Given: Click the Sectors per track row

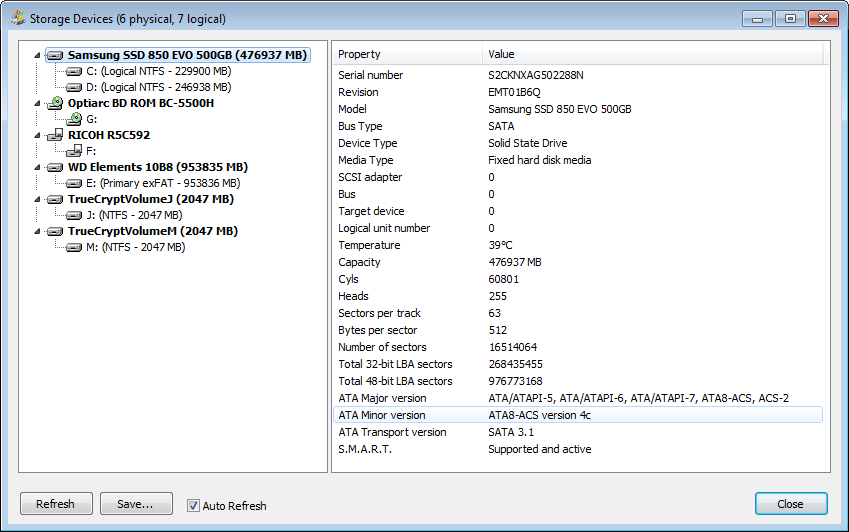Looking at the screenshot, I should click(x=578, y=313).
